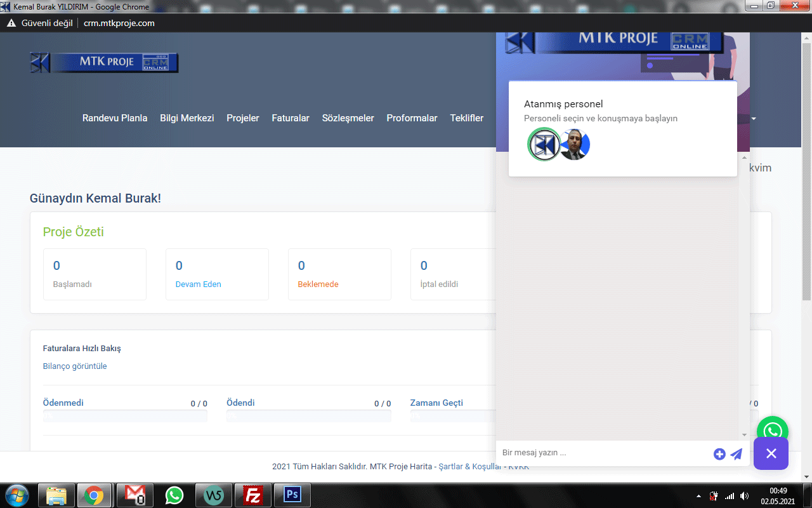812x508 pixels.
Task: Click the MTK Proje logo in page header
Action: click(104, 62)
